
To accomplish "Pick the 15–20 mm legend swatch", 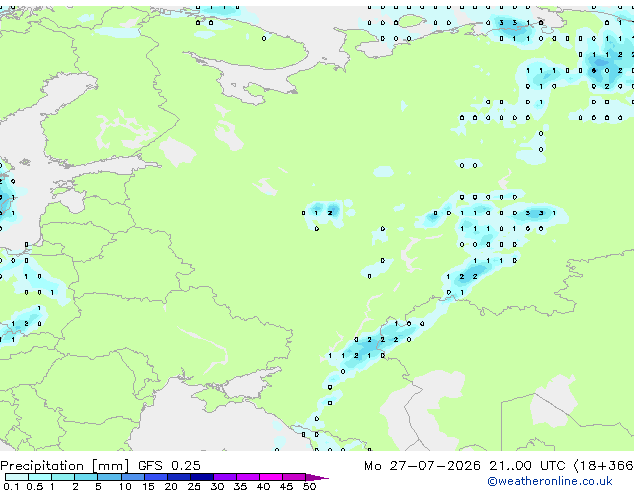I will 156,477.
